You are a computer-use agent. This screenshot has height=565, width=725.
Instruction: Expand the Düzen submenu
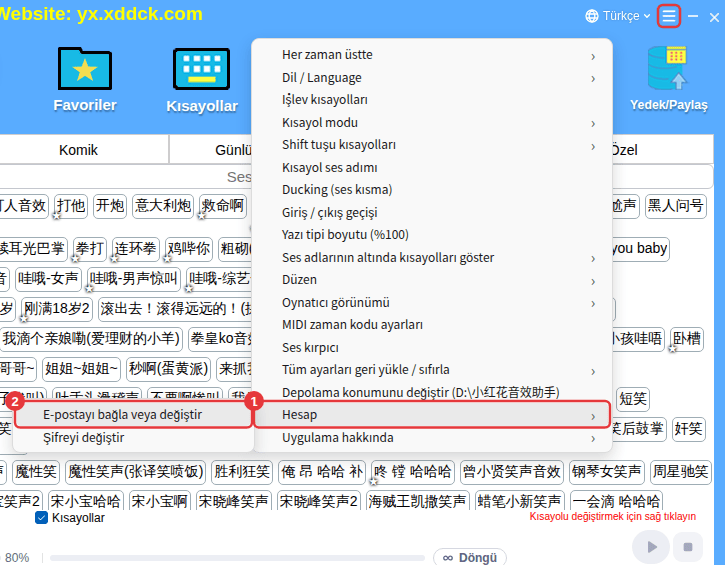point(432,280)
